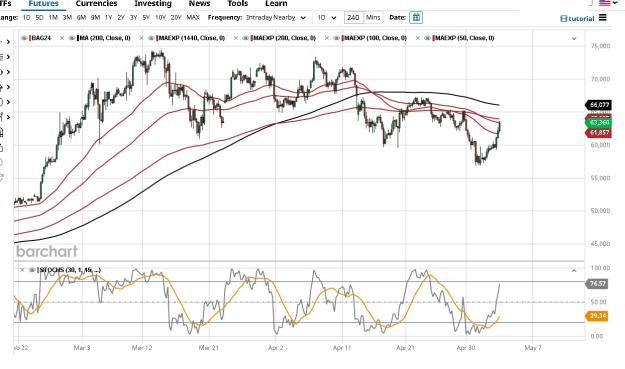Click the 76.57 stochastic value tag
The height and width of the screenshot is (369, 625).
[597, 284]
